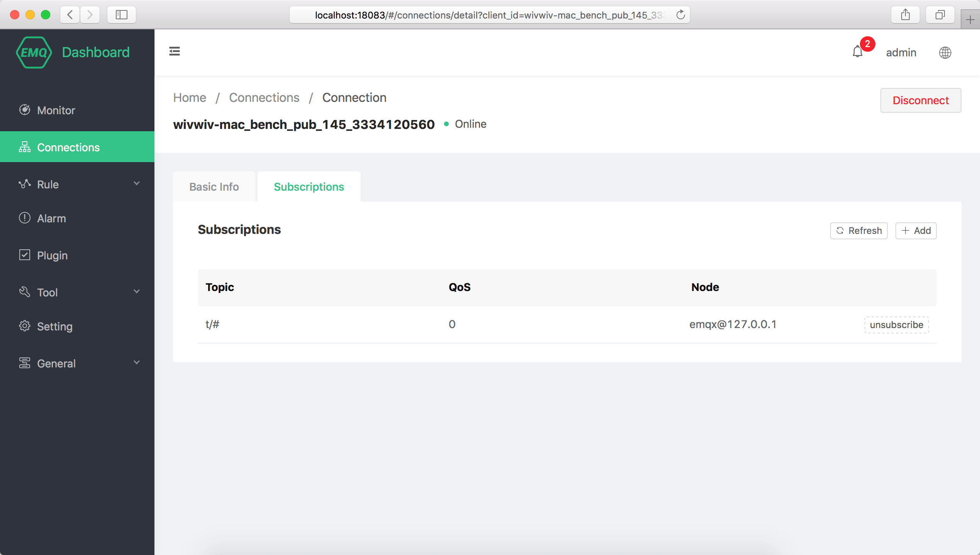Click the Setting gear icon in sidebar
Screen dimensions: 980x555
tap(25, 326)
